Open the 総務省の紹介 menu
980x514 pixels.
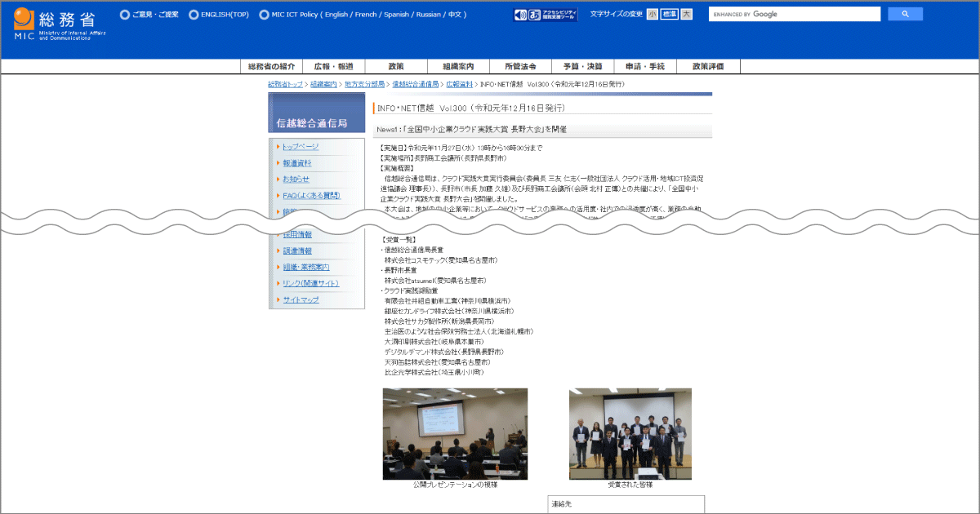click(x=271, y=66)
